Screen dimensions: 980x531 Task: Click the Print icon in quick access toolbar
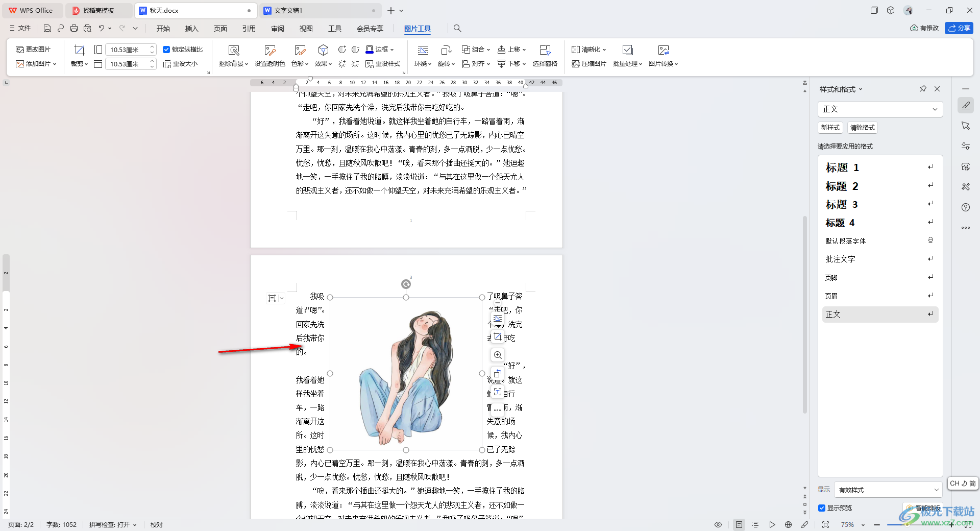point(74,28)
